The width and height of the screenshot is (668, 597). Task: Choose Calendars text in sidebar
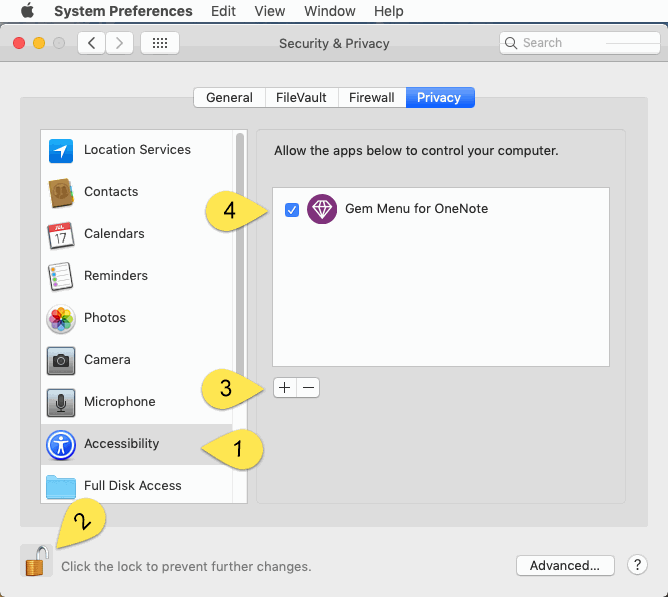pos(114,234)
